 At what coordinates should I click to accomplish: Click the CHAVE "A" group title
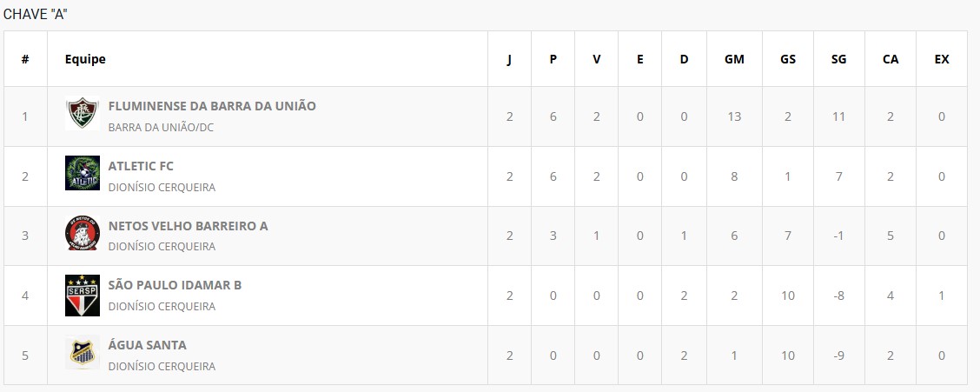tap(36, 14)
